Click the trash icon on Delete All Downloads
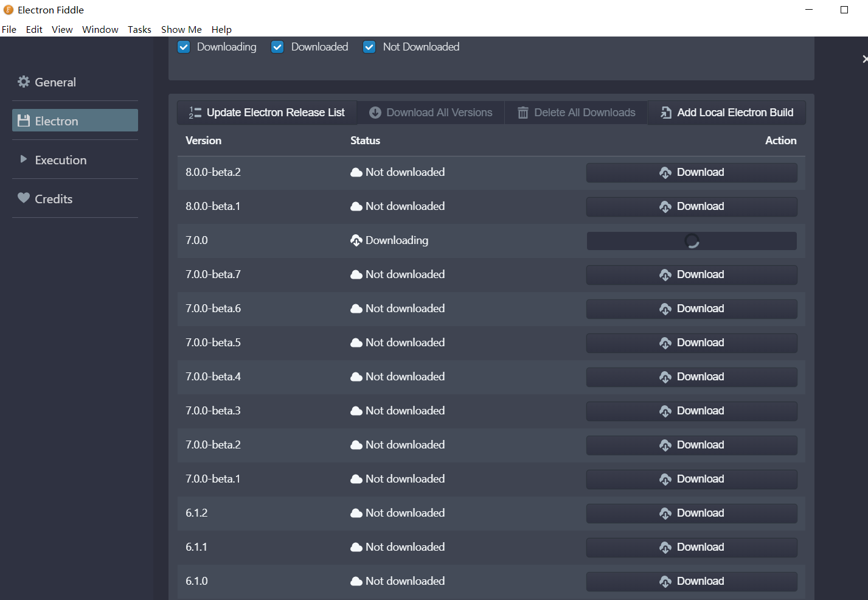The height and width of the screenshot is (600, 868). [523, 112]
